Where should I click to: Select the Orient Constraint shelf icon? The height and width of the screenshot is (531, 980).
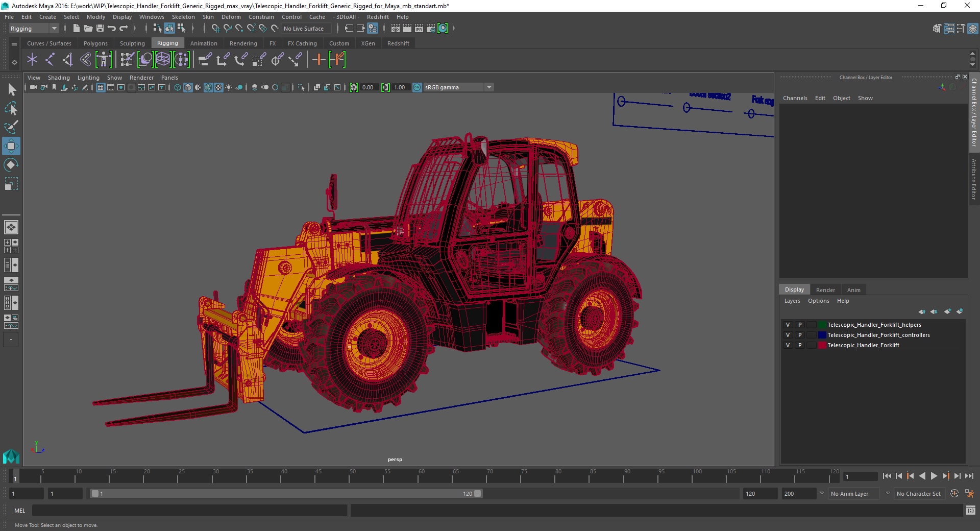pyautogui.click(x=240, y=60)
